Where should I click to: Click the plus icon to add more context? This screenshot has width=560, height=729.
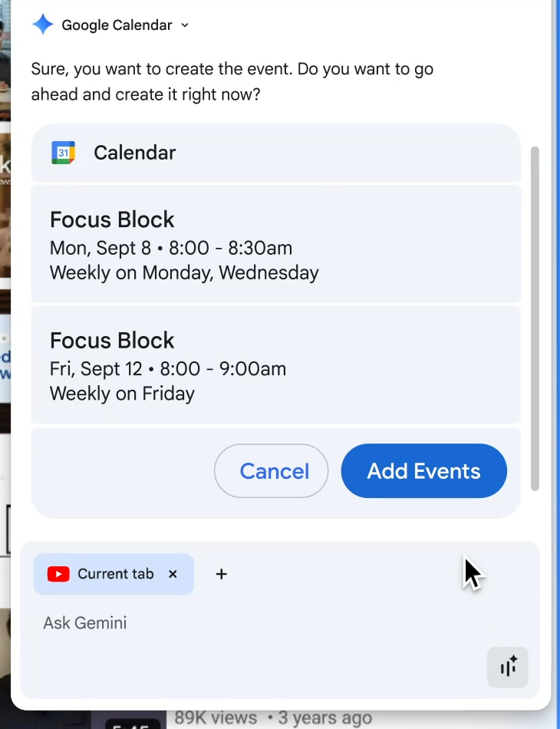[x=221, y=573]
